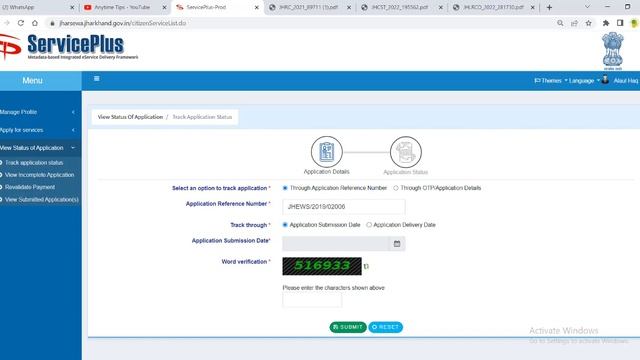The width and height of the screenshot is (640, 360).
Task: Refresh the captcha image
Action: pos(366,266)
